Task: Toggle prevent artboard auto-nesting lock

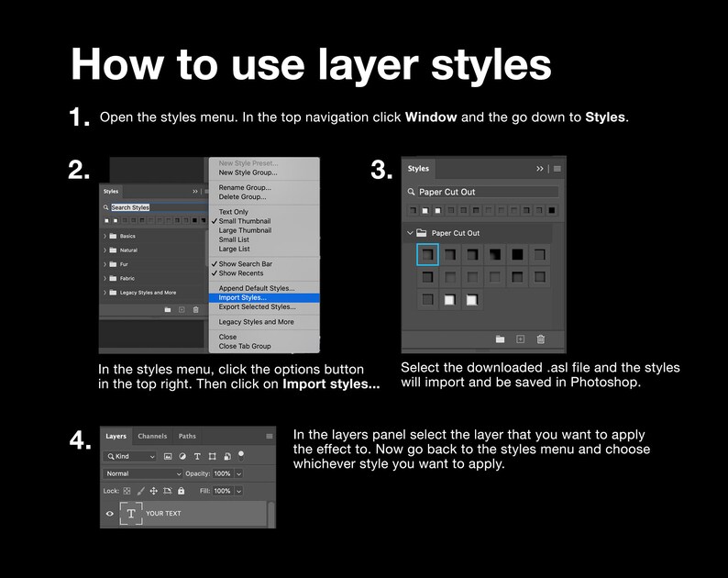Action: [168, 491]
